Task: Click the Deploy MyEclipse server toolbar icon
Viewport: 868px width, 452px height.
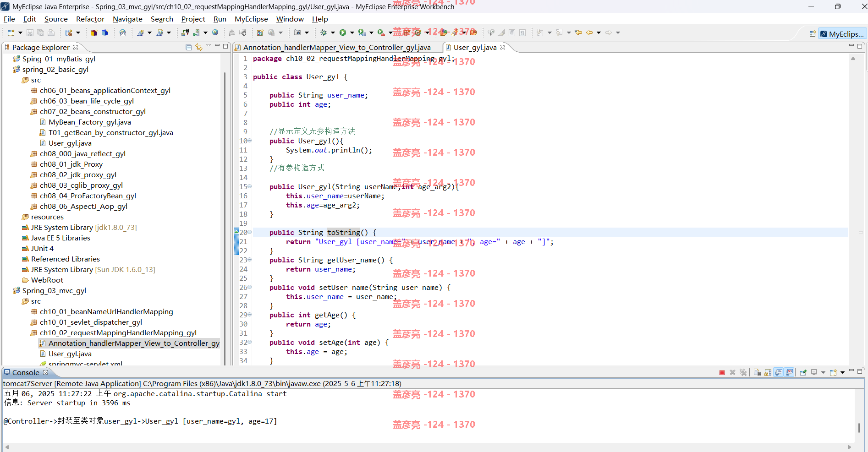Action: (x=185, y=33)
